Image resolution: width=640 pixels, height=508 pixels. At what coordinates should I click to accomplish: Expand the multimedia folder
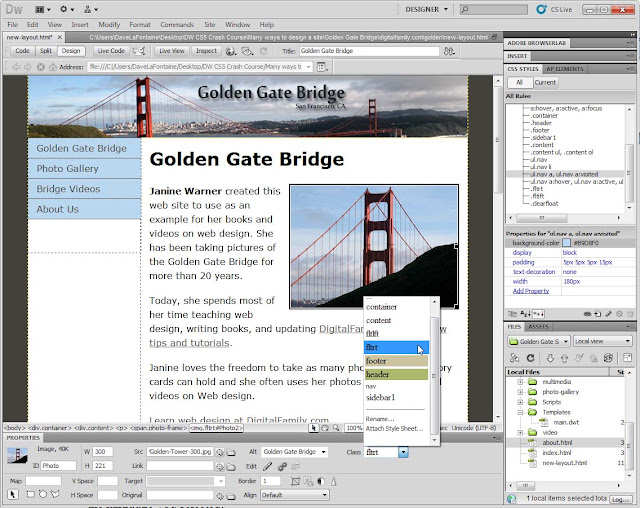pos(520,382)
